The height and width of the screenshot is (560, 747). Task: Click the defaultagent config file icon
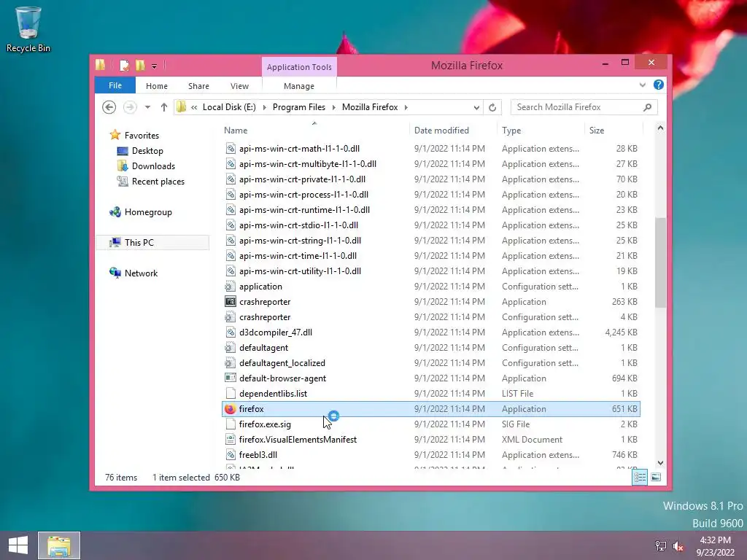(x=230, y=348)
